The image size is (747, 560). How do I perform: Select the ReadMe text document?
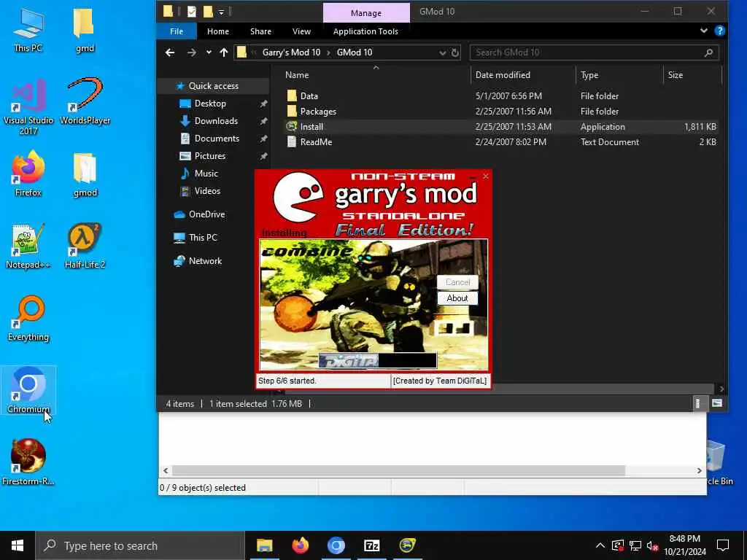316,142
